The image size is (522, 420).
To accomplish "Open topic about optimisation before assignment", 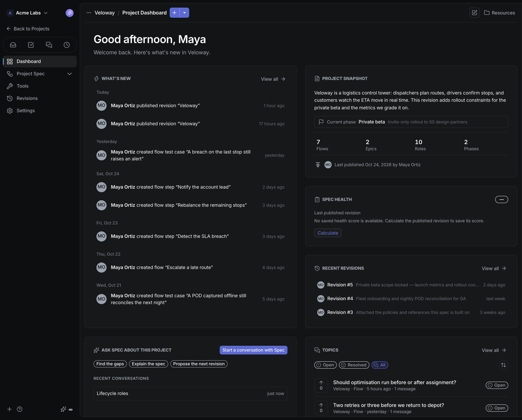I will coord(394,383).
